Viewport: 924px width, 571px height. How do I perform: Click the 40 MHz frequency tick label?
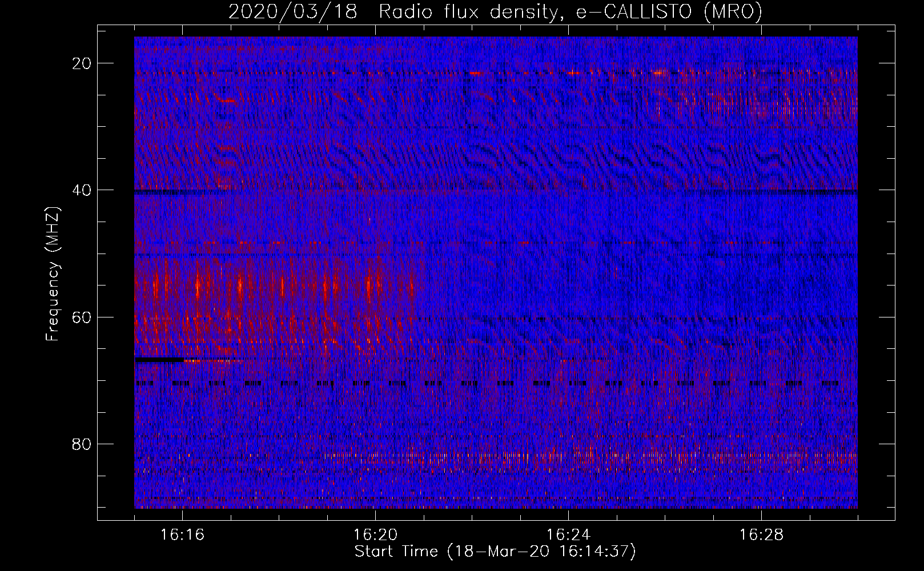click(x=82, y=190)
